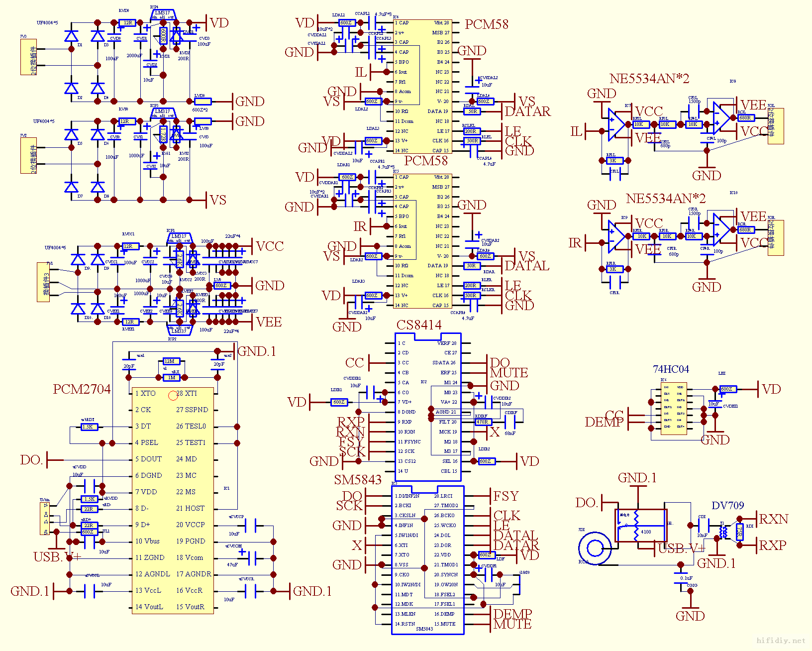Select the 3-pin connector on the left edge

43,282
